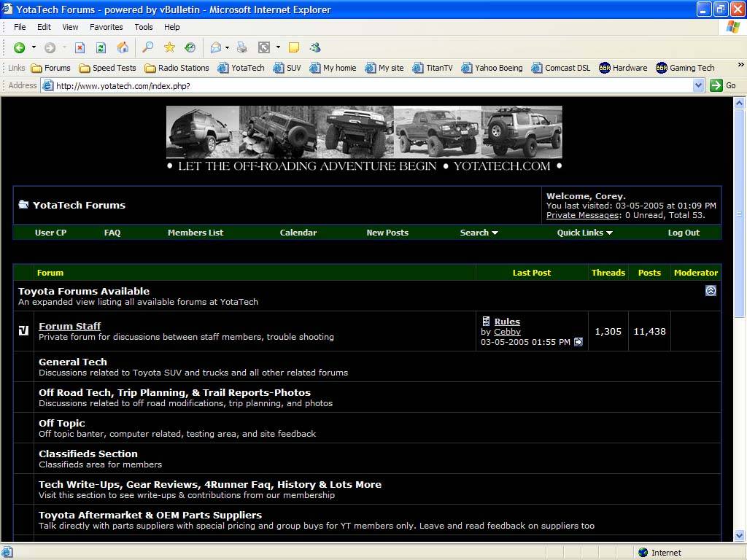The image size is (747, 560).
Task: Open the Search magnifier in the toolbar
Action: click(x=148, y=47)
